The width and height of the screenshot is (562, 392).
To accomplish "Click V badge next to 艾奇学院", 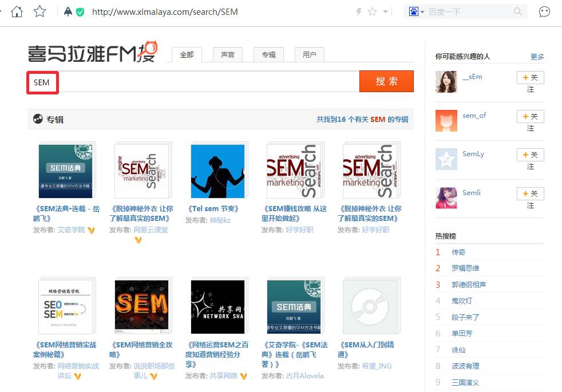I will 91,231.
